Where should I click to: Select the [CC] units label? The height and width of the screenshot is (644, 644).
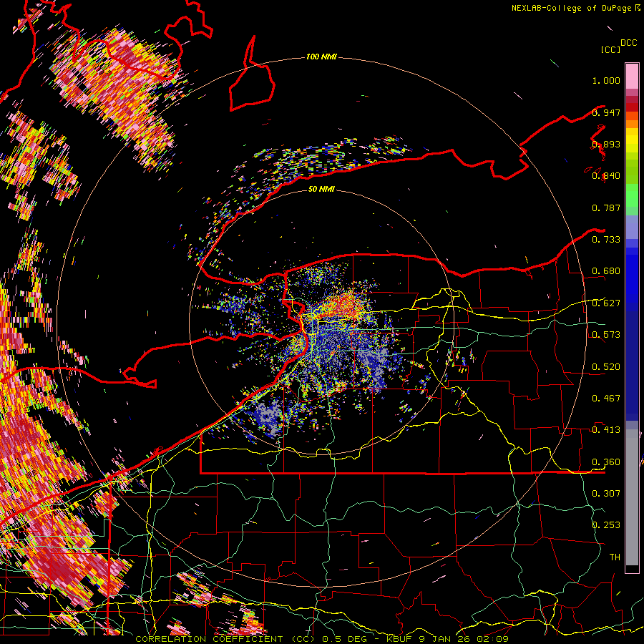(610, 49)
